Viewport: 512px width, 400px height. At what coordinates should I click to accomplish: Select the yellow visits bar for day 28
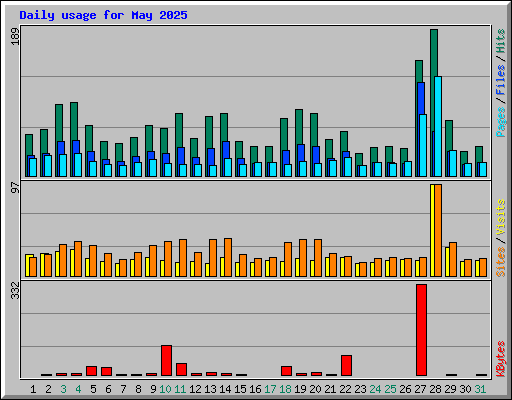[432, 230]
